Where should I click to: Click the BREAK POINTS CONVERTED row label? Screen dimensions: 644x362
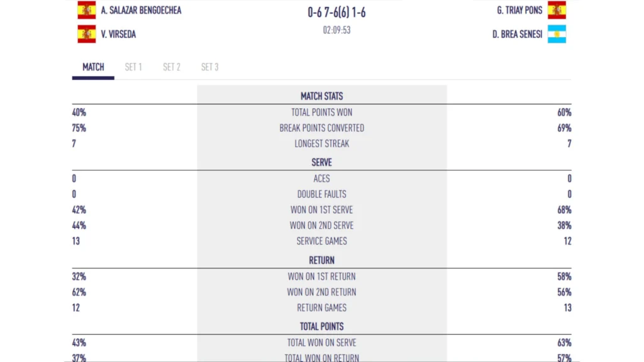[x=321, y=128]
